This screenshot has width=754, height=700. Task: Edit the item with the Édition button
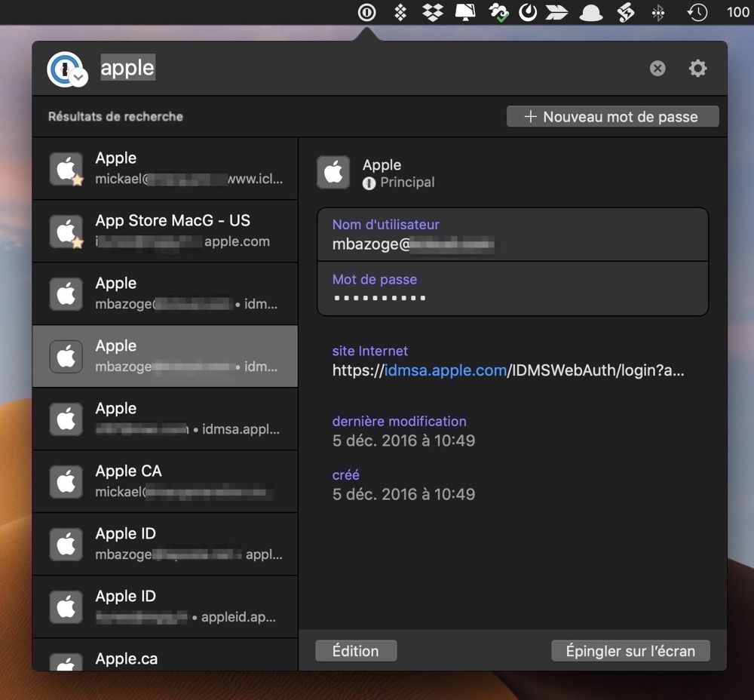[356, 651]
